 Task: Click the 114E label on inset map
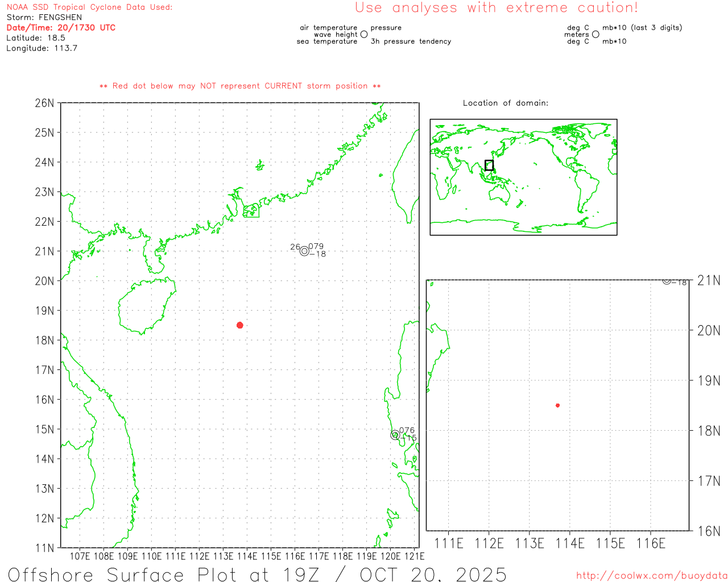coord(570,543)
